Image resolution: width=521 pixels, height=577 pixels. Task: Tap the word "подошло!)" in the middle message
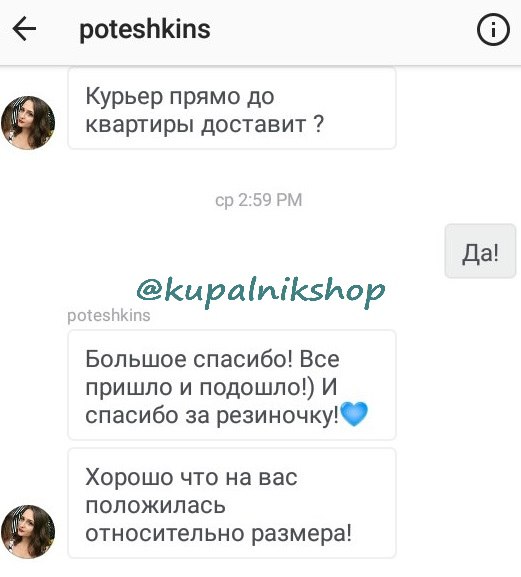pos(257,387)
